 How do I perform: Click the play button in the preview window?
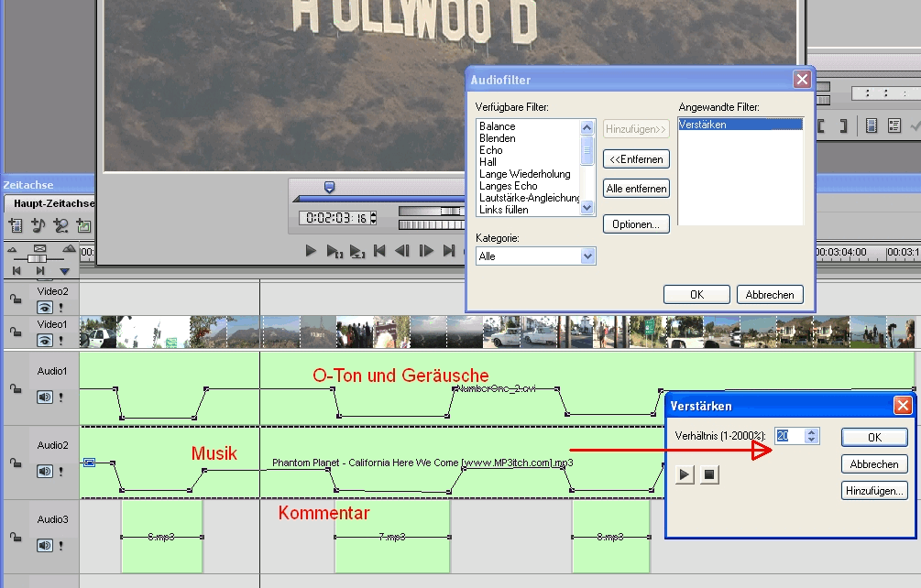coord(311,250)
